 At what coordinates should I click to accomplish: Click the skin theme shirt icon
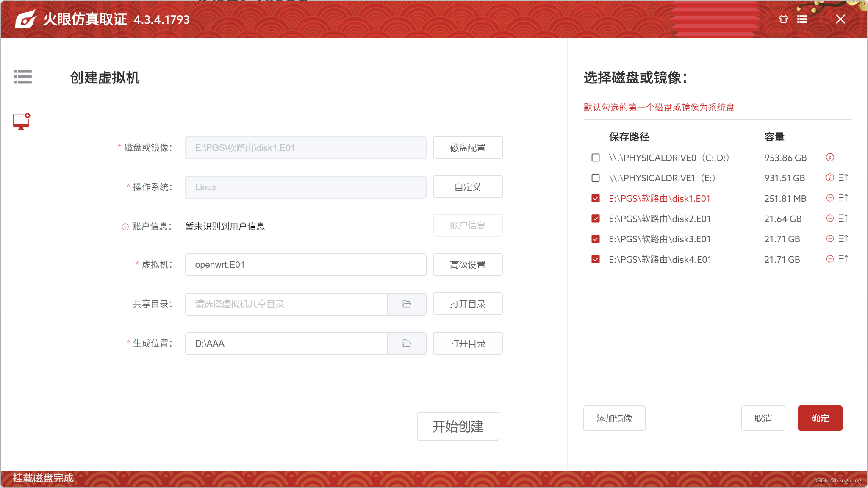click(783, 19)
